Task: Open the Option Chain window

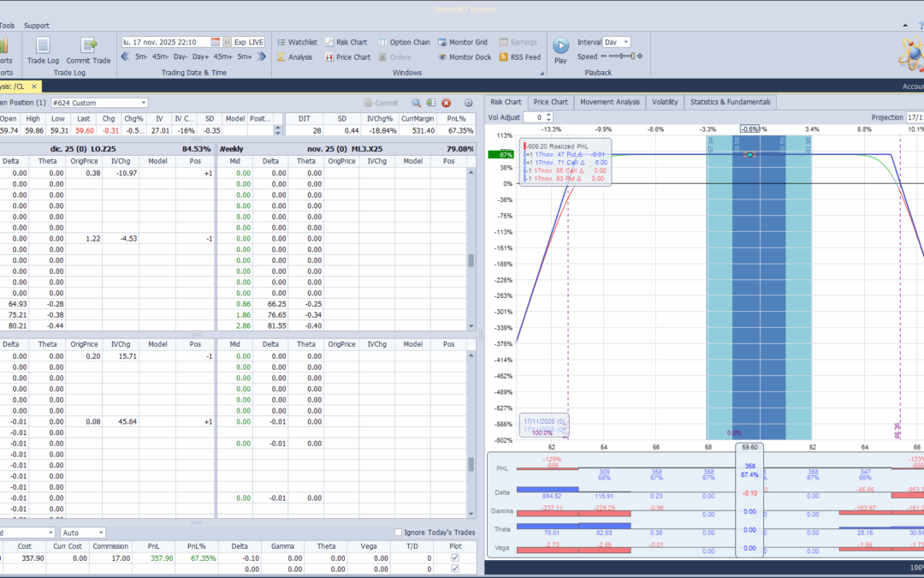Action: [x=404, y=42]
